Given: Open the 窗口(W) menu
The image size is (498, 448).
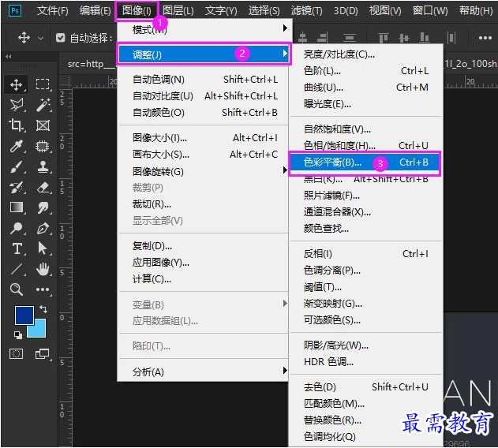Looking at the screenshot, I should [430, 11].
